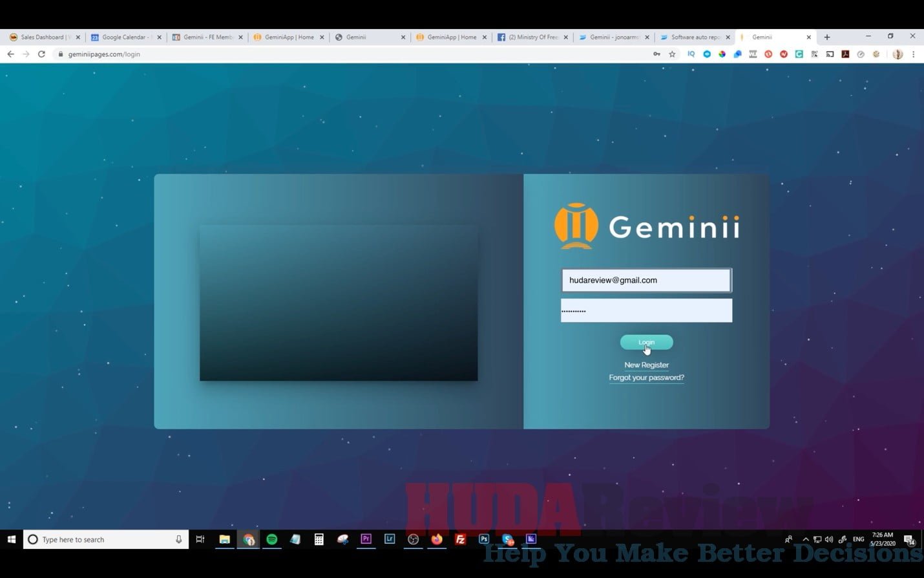Open saved passwords key icon

tap(656, 54)
